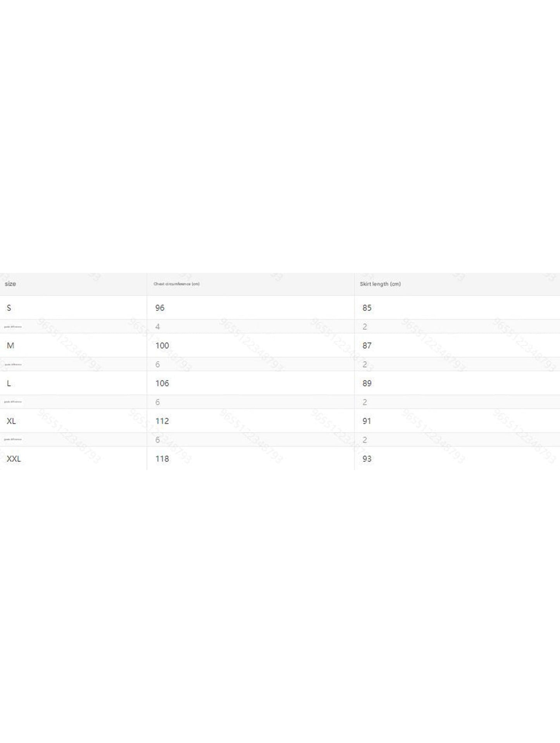Select skirt length value 91
560x743 pixels.
point(367,421)
